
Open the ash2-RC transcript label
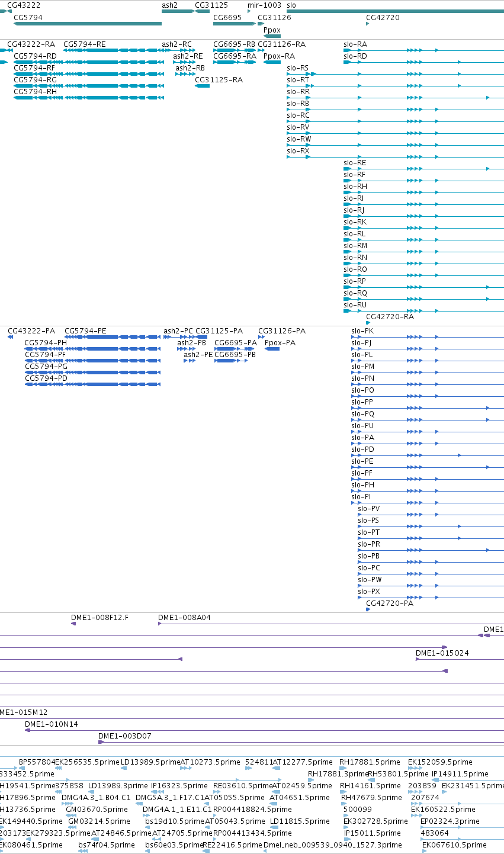177,44
